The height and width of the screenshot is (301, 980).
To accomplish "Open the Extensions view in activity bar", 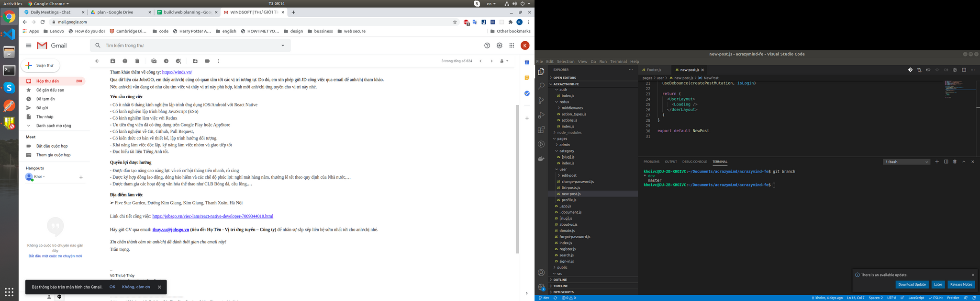I will coord(541,129).
